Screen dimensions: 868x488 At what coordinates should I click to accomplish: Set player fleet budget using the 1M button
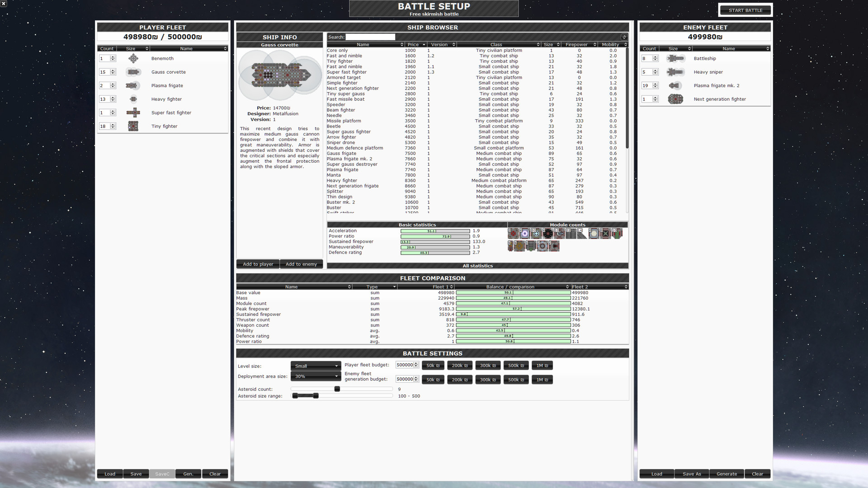(x=542, y=365)
